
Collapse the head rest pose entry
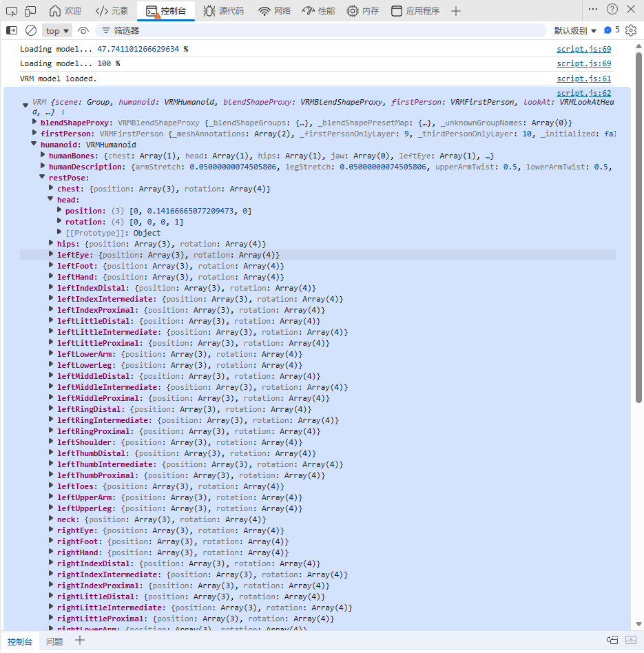(x=51, y=198)
